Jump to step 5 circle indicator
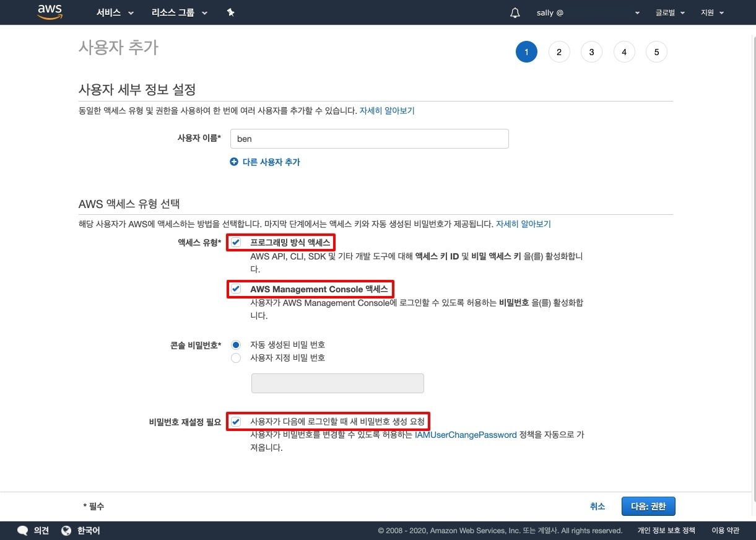The image size is (756, 540). pyautogui.click(x=656, y=52)
